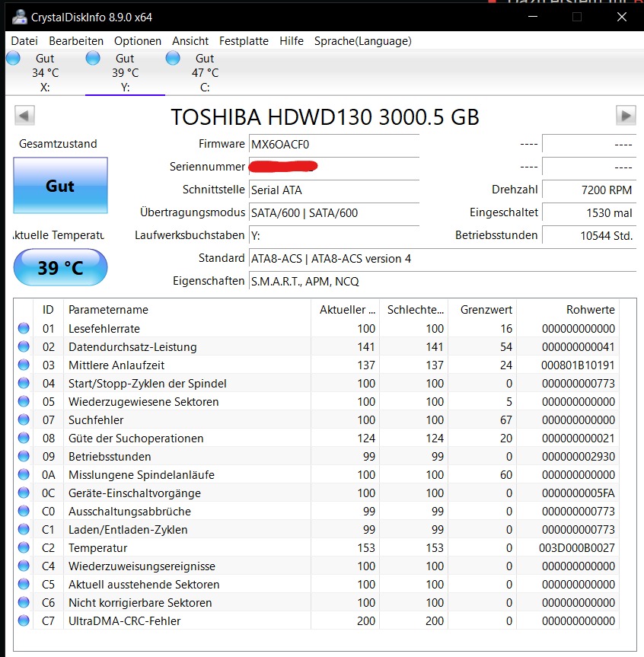Image resolution: width=644 pixels, height=657 pixels.
Task: Open the Optionen menu
Action: point(138,41)
